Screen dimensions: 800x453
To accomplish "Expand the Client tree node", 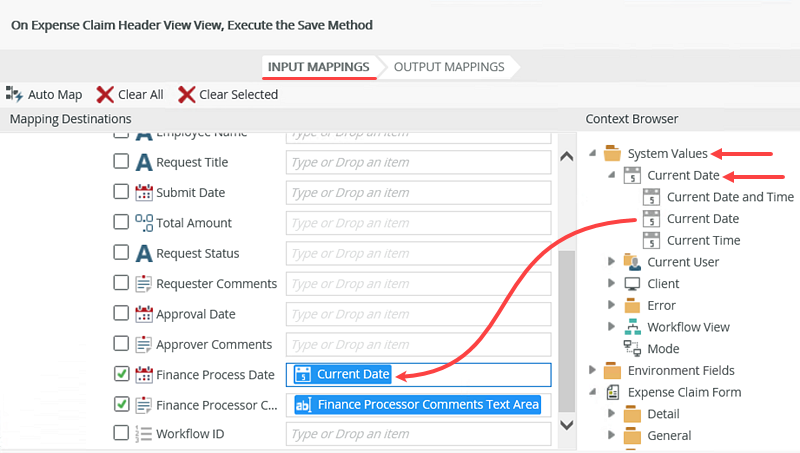I will 611,284.
